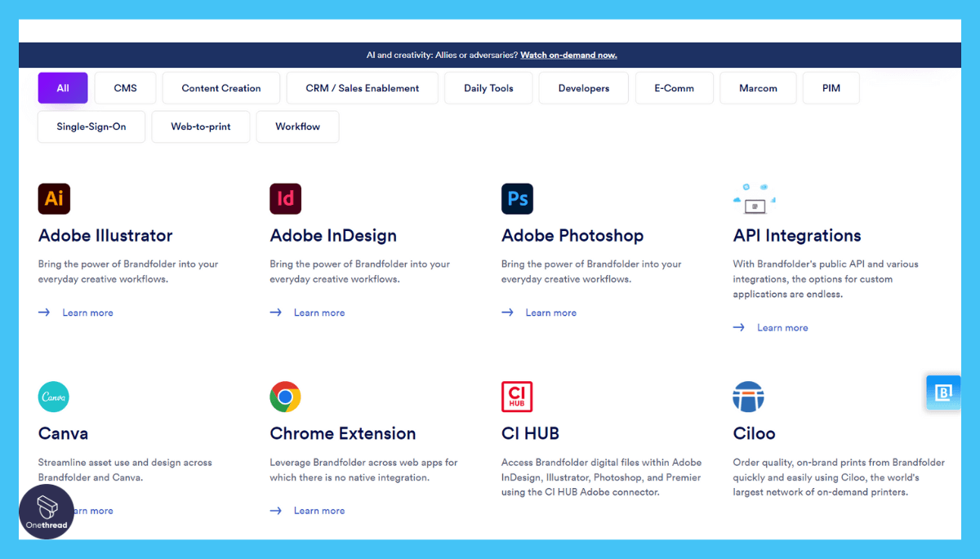Screen dimensions: 980x559
Task: Click the CI HUB logo icon
Action: (516, 397)
